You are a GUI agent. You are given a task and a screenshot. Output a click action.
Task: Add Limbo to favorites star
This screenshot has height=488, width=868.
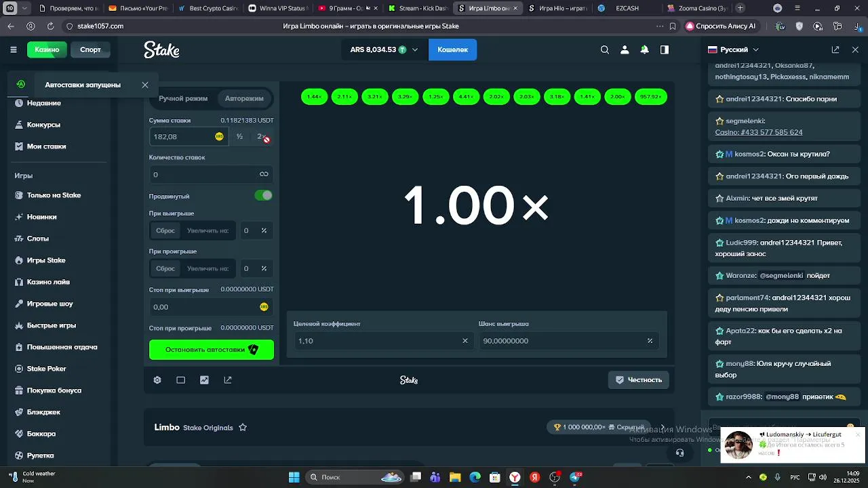coord(243,428)
